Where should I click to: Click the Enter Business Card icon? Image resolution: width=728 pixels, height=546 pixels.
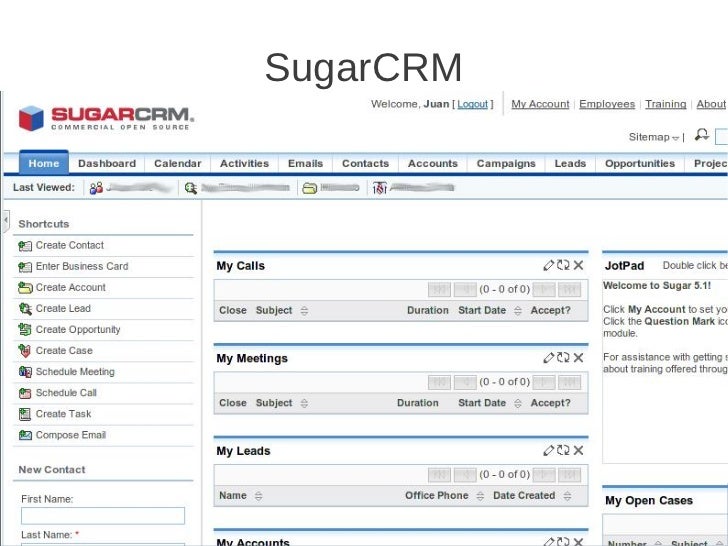pyautogui.click(x=25, y=266)
